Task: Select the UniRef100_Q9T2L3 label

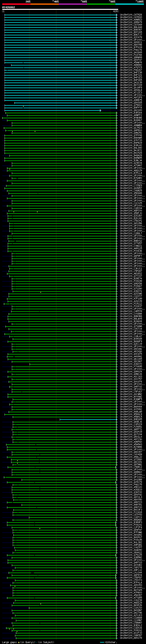Action: point(131,497)
